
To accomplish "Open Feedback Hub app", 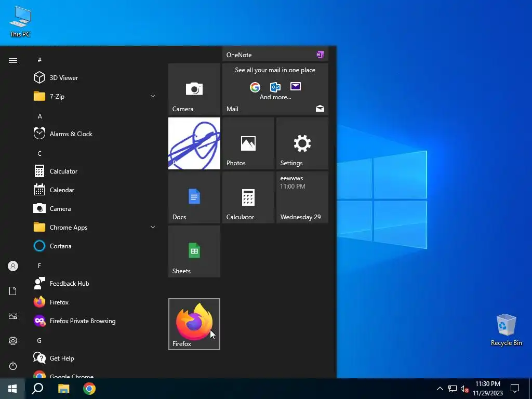I will pos(95,283).
